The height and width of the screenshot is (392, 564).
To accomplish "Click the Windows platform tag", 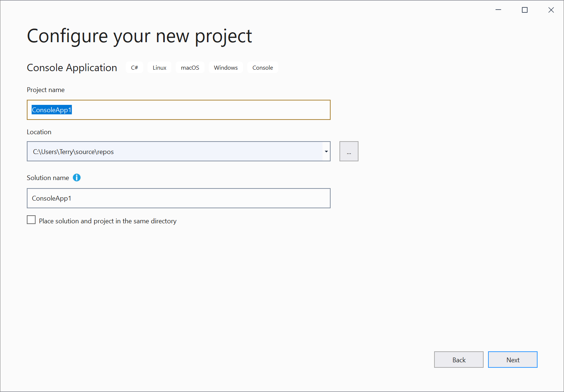I will click(226, 68).
